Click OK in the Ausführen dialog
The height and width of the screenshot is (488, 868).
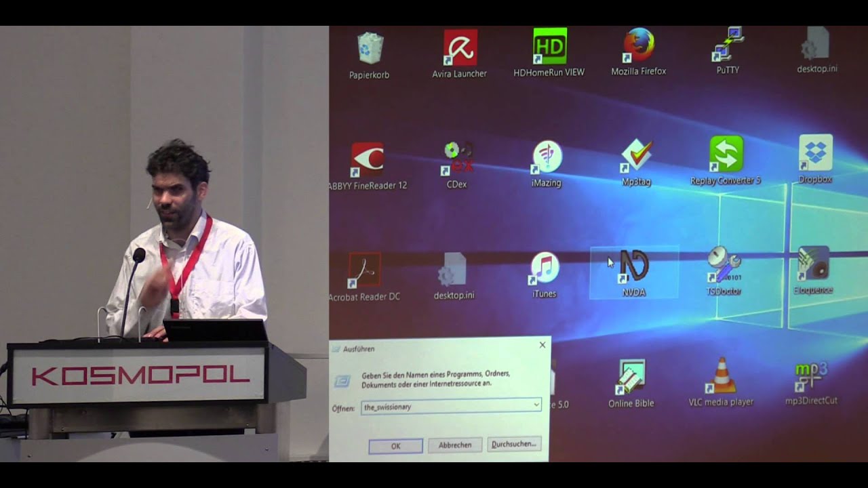[x=396, y=446]
